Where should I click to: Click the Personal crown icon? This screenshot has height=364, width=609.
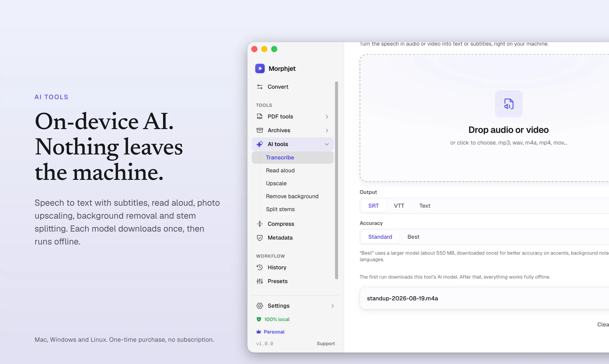[x=258, y=332]
